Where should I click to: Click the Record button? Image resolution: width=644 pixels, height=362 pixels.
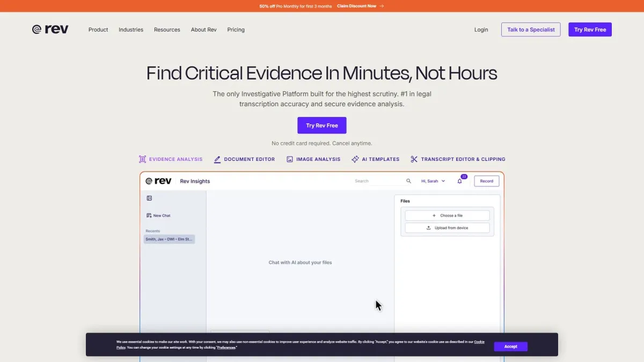487,181
